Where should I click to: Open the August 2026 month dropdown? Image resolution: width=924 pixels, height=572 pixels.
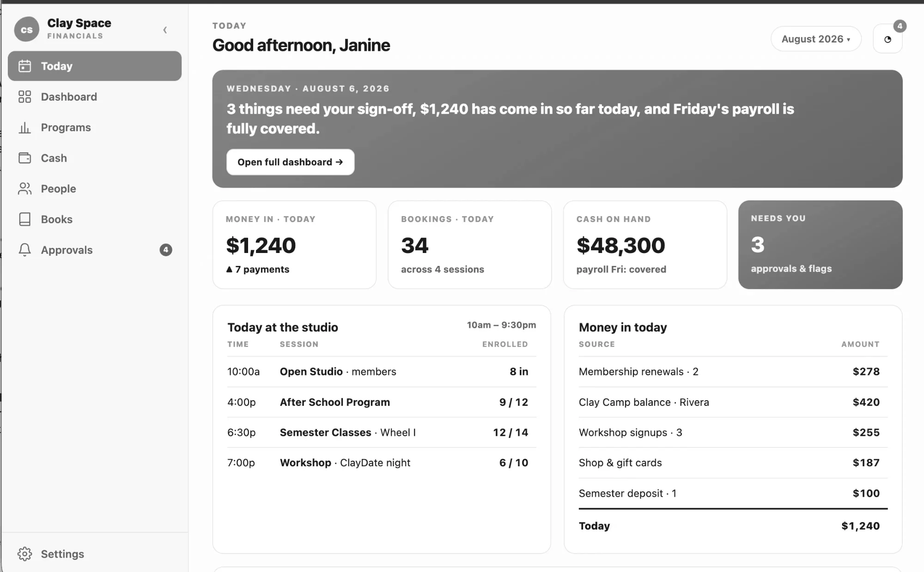tap(816, 39)
